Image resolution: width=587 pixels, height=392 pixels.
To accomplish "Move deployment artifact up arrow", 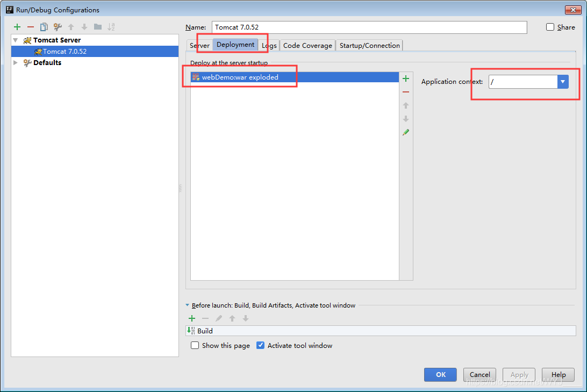I will point(406,105).
